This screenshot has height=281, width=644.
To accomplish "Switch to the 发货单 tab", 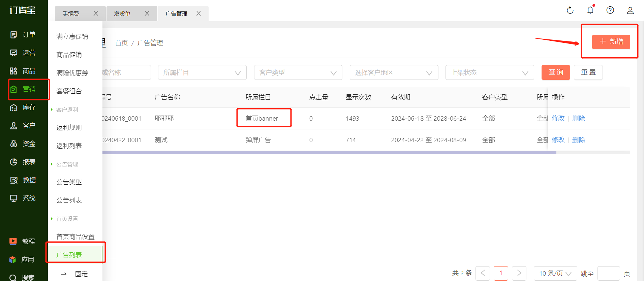I will coord(122,13).
